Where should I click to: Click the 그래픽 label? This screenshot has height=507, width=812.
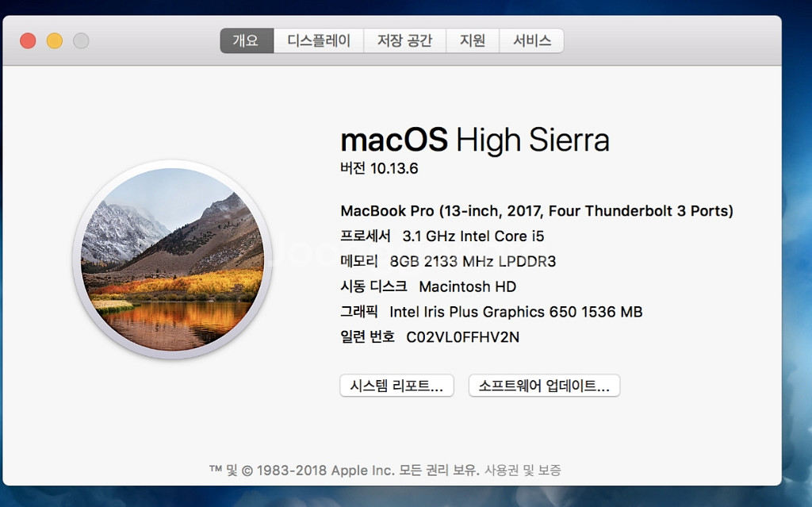[359, 312]
